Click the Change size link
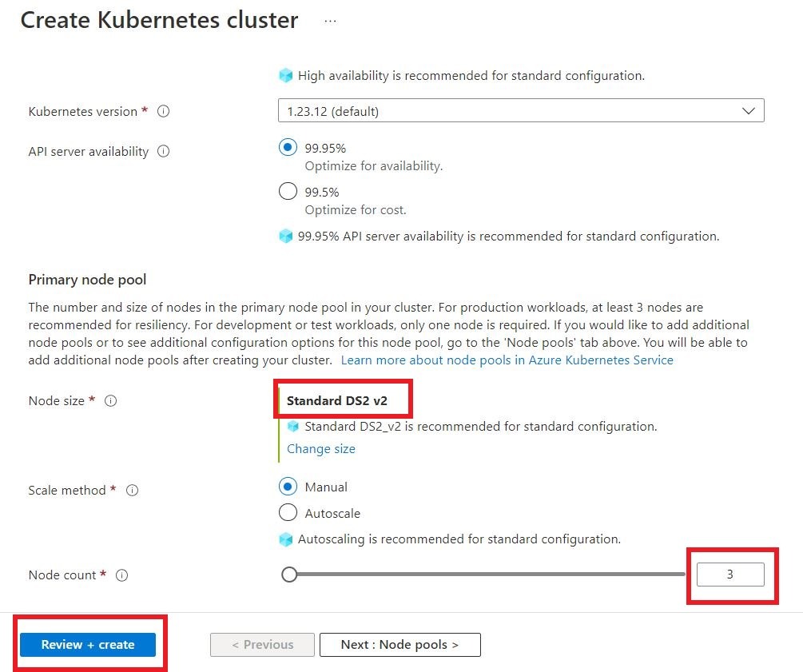The width and height of the screenshot is (803, 672). 320,449
